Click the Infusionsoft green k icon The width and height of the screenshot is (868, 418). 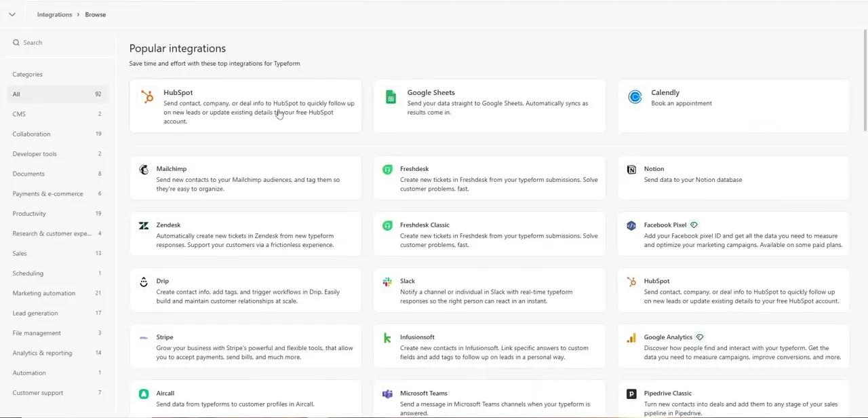(387, 338)
